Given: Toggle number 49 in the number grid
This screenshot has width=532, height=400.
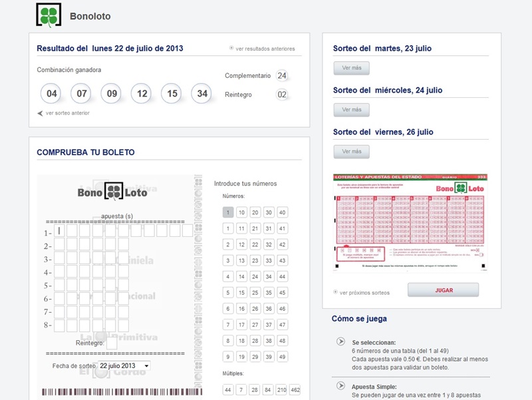Looking at the screenshot, I should [x=283, y=356].
